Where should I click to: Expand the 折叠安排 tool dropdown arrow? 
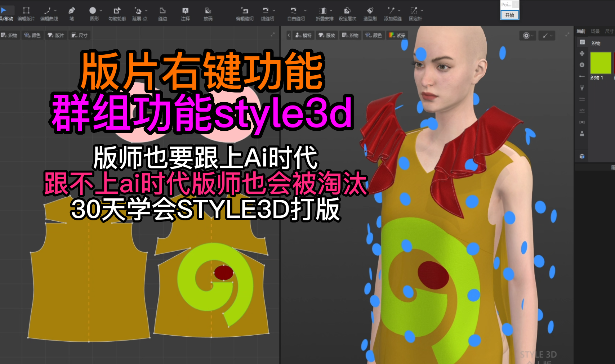pyautogui.click(x=331, y=10)
